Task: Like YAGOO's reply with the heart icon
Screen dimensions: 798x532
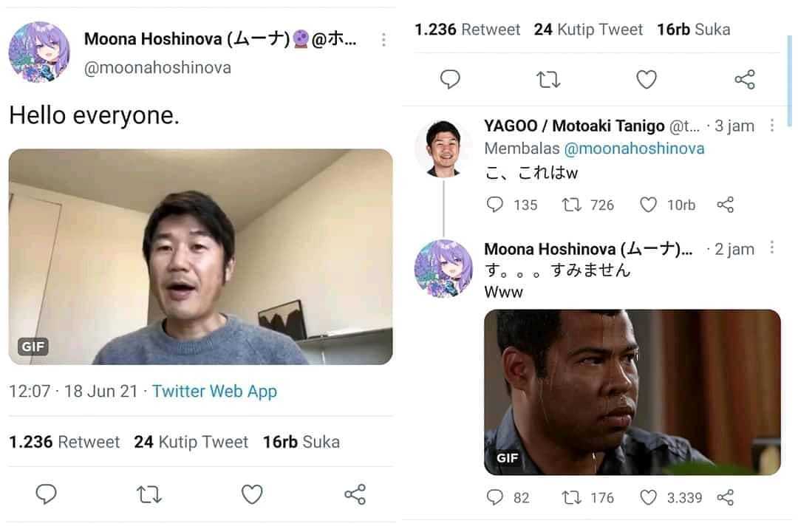Action: pos(649,205)
